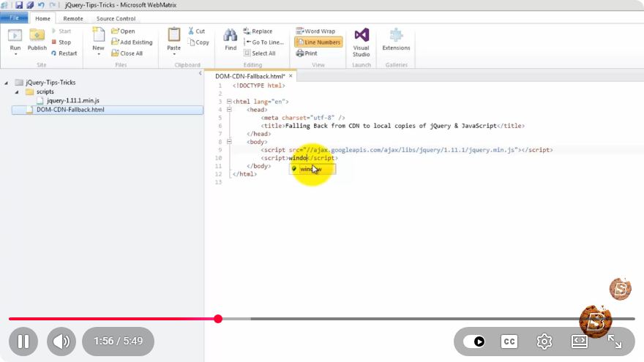
Task: Click Print in the View group
Action: pyautogui.click(x=307, y=53)
